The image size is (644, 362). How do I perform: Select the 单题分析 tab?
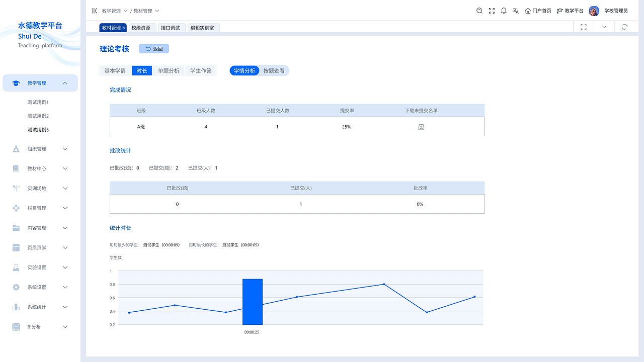[x=169, y=71]
